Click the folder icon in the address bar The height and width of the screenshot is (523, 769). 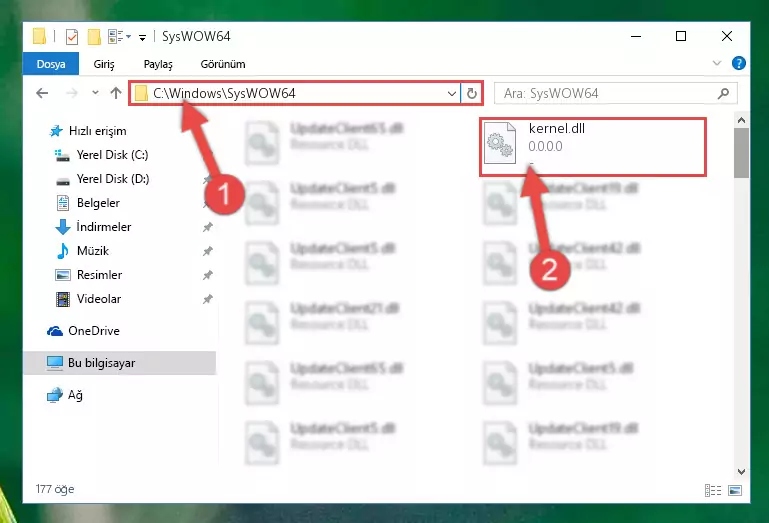pos(141,93)
